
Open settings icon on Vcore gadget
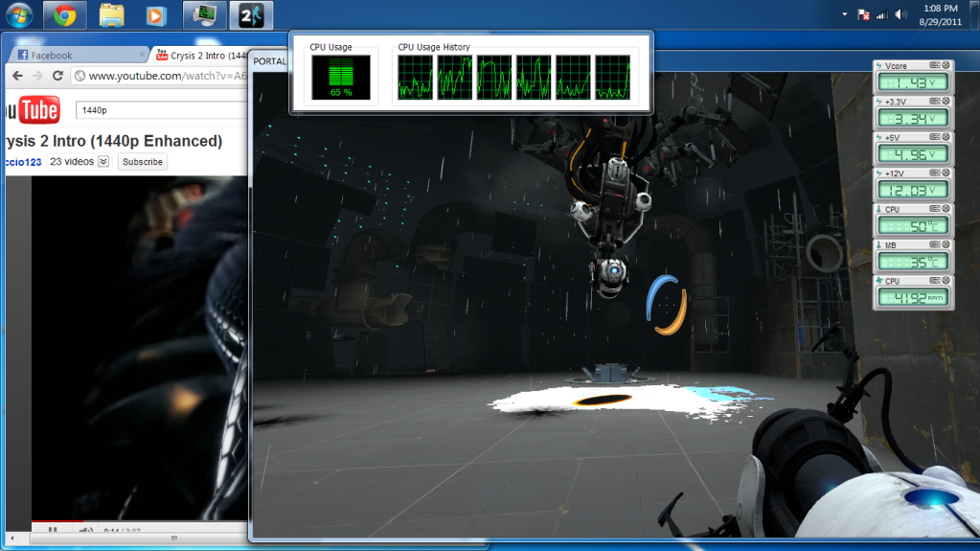935,65
